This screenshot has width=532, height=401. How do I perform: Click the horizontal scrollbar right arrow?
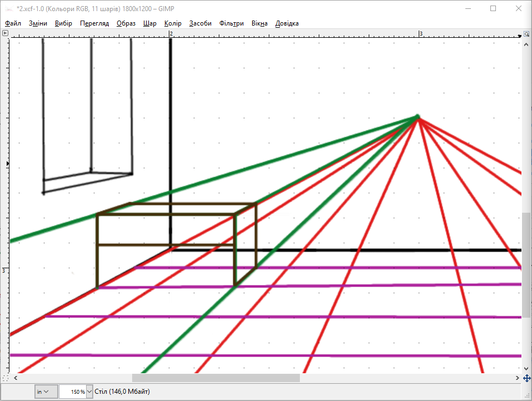[x=517, y=378]
